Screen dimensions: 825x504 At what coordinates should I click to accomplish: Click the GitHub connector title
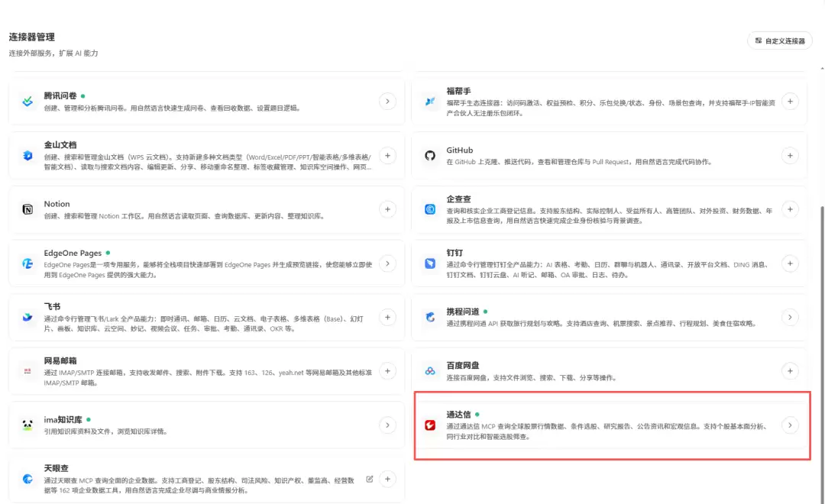click(x=459, y=150)
